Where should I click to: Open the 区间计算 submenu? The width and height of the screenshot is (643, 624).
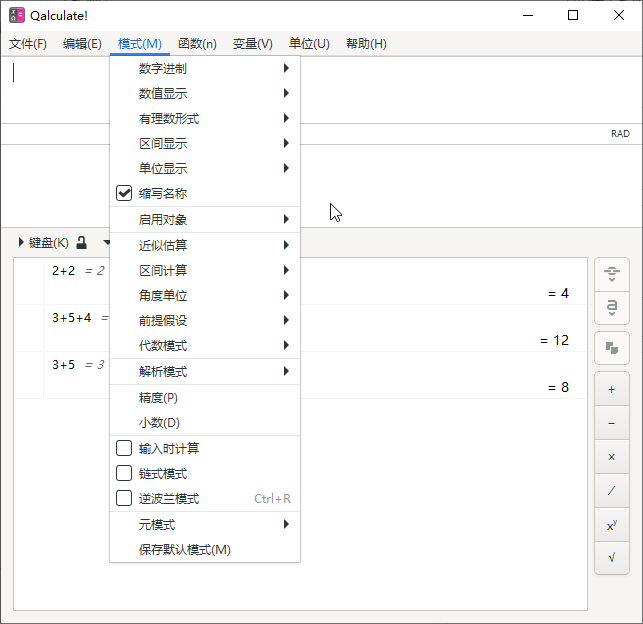point(205,270)
